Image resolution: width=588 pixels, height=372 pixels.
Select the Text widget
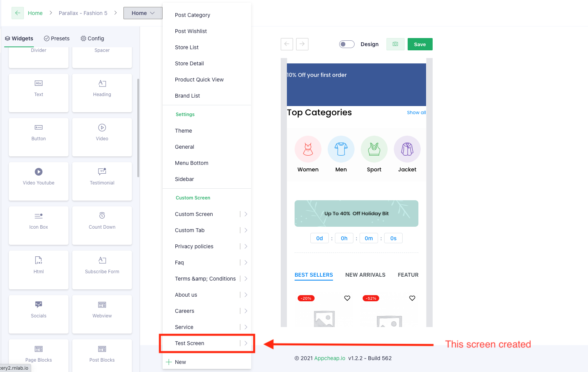38,93
